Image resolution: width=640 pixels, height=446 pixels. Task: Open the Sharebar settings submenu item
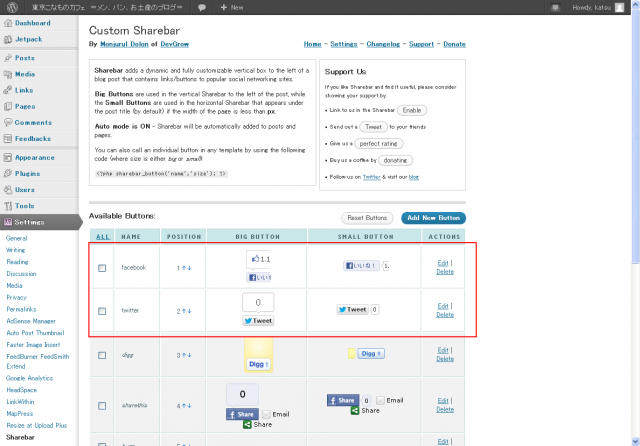[x=20, y=437]
